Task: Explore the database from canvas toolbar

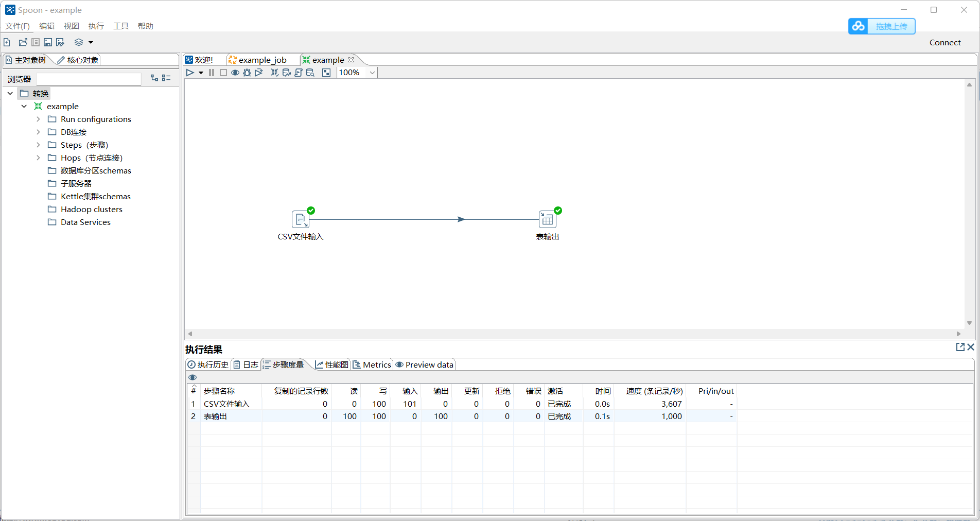Action: [x=310, y=73]
